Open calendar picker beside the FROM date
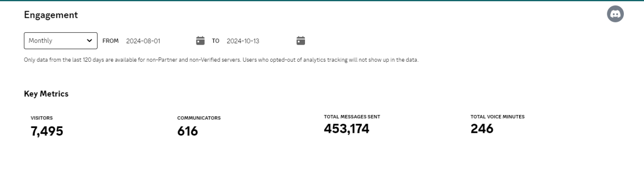Viewport: 644px width, 170px height. tap(200, 41)
